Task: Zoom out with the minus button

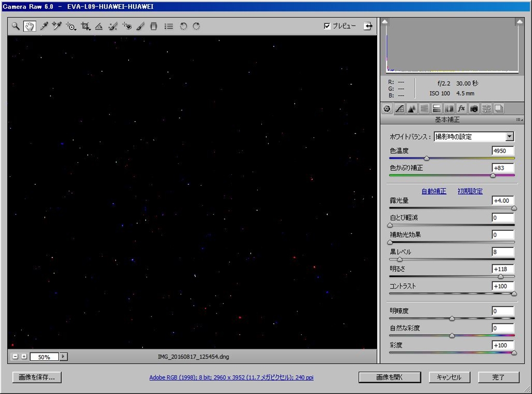Action: click(15, 357)
